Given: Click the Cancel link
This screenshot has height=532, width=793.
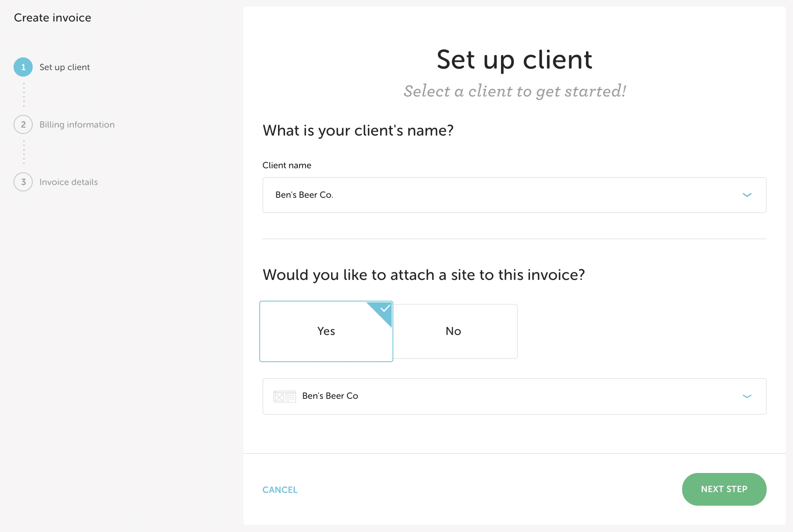Looking at the screenshot, I should pos(280,490).
